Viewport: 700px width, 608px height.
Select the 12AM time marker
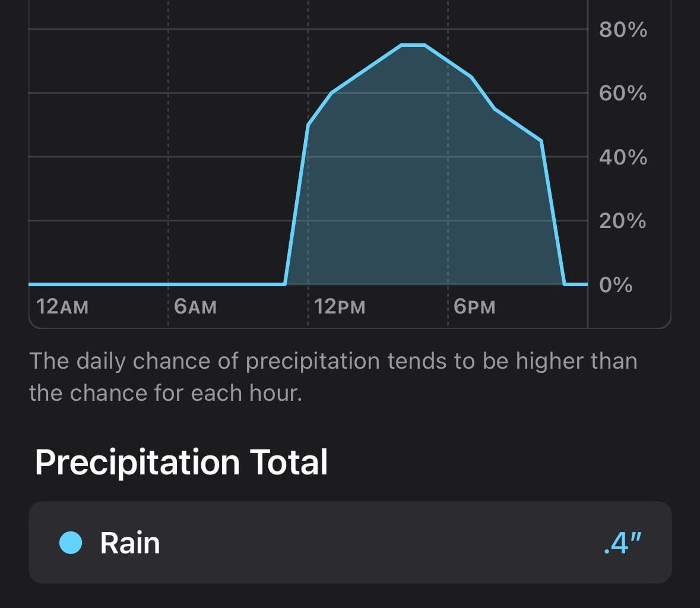pos(62,308)
